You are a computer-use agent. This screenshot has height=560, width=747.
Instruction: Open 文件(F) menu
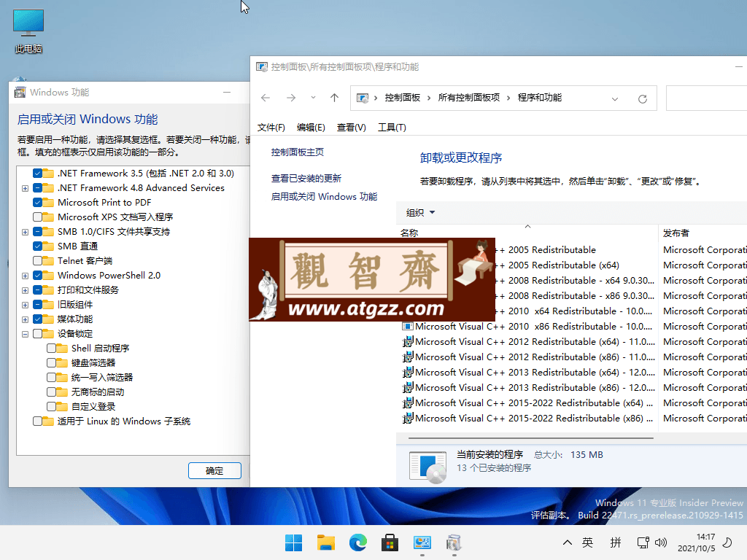tap(271, 127)
